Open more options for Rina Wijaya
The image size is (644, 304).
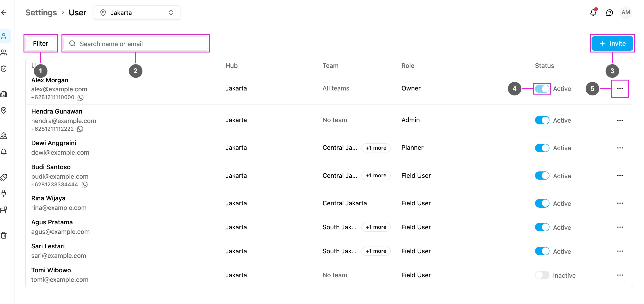coord(620,203)
